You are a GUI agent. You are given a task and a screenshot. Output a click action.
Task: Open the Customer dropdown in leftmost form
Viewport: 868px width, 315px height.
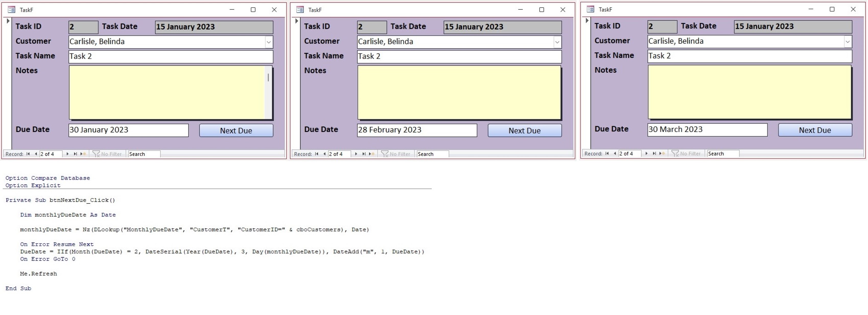click(268, 42)
